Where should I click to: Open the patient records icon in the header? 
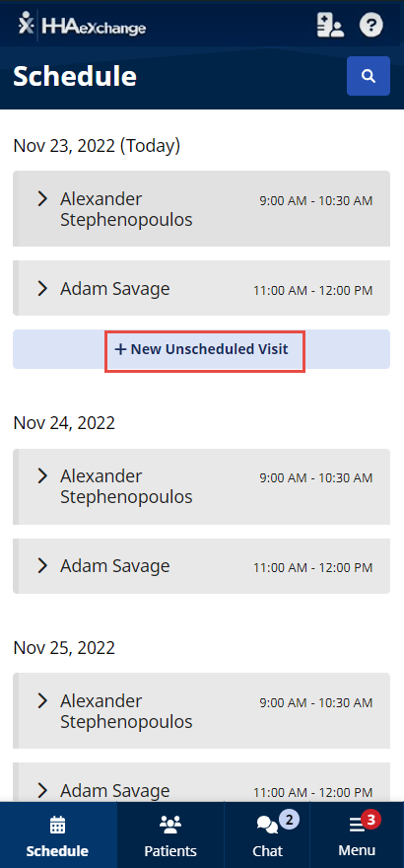coord(330,26)
